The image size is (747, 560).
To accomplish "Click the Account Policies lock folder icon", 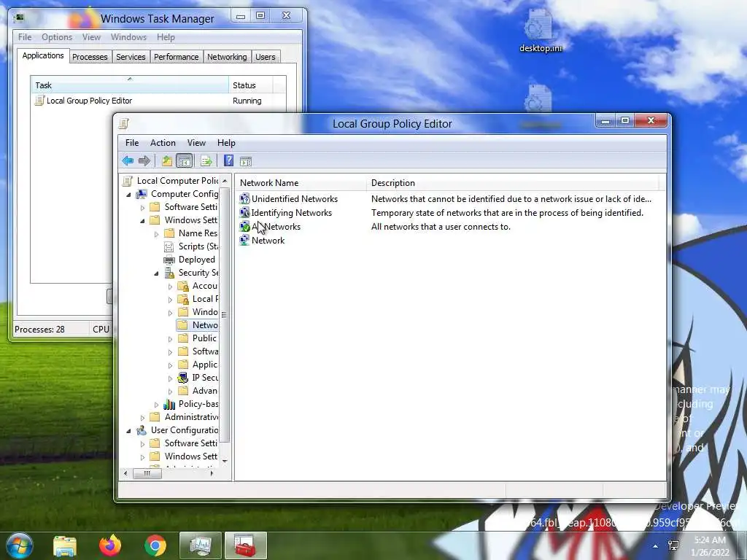I will [183, 286].
